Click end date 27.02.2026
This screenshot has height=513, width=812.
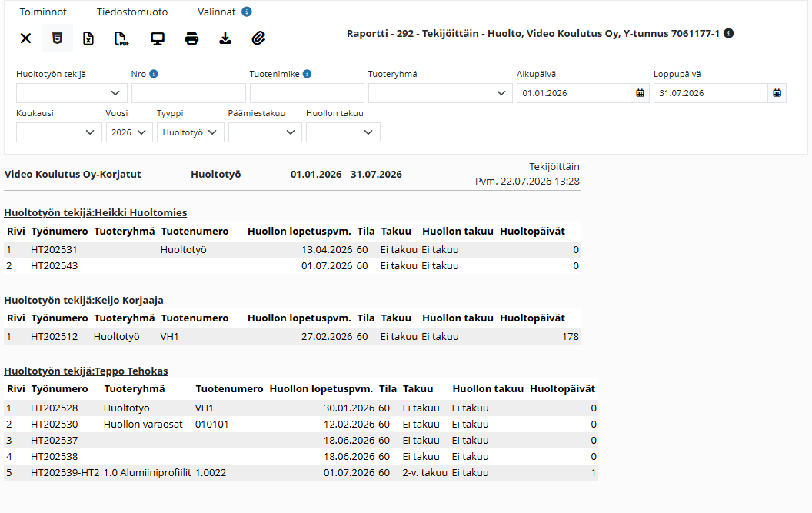click(x=327, y=337)
